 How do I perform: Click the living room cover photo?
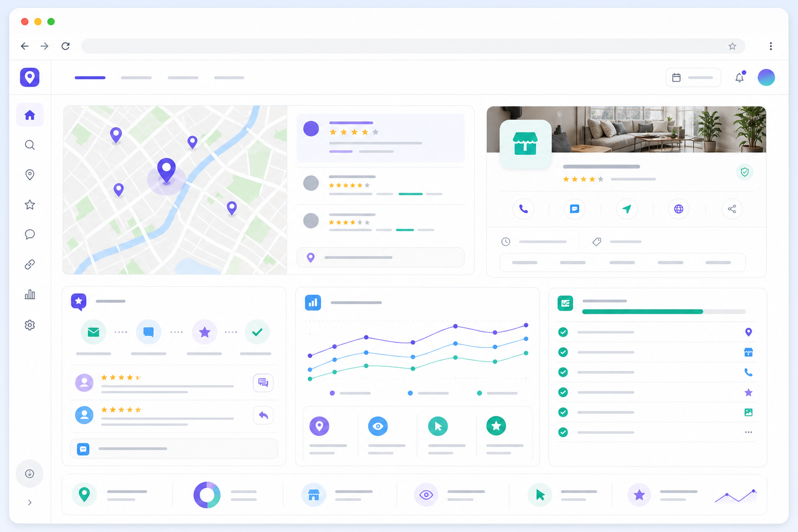[x=626, y=129]
